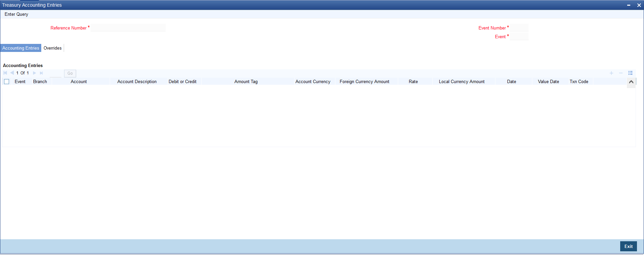Choose Enter Query from toolbar
Viewport: 644px width, 255px height.
click(16, 14)
